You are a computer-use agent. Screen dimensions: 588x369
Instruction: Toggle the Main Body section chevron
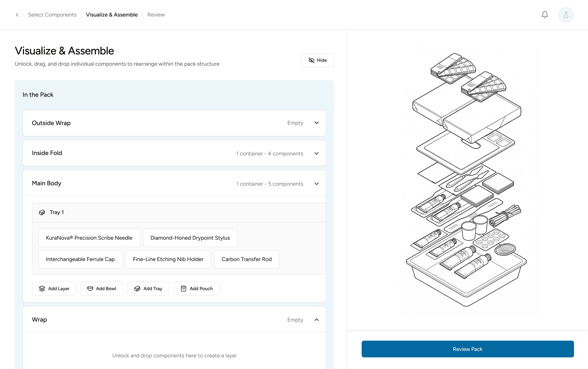click(x=317, y=184)
